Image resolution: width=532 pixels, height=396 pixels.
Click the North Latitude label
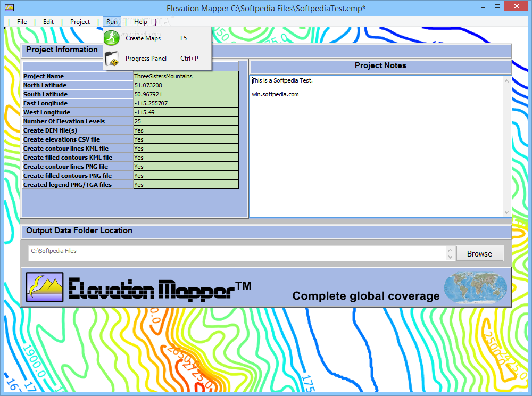coord(45,85)
